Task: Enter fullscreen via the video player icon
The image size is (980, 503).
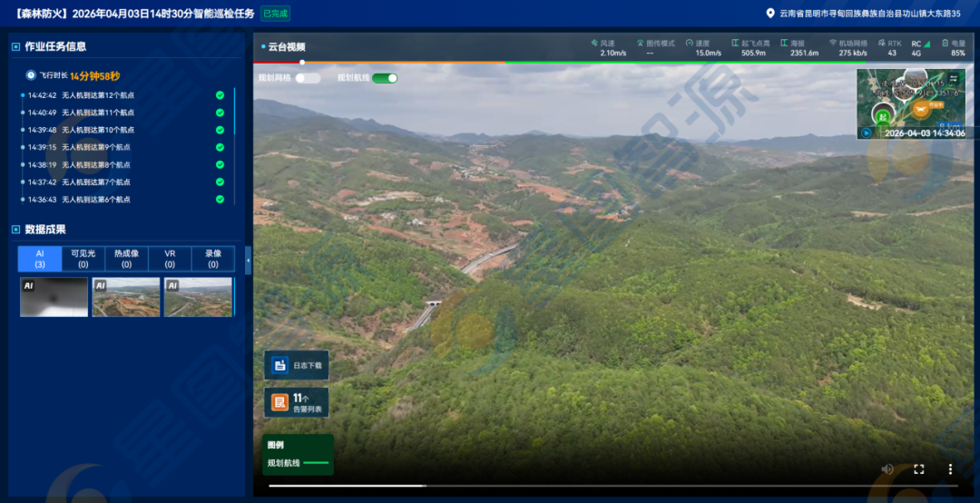Action: (918, 469)
